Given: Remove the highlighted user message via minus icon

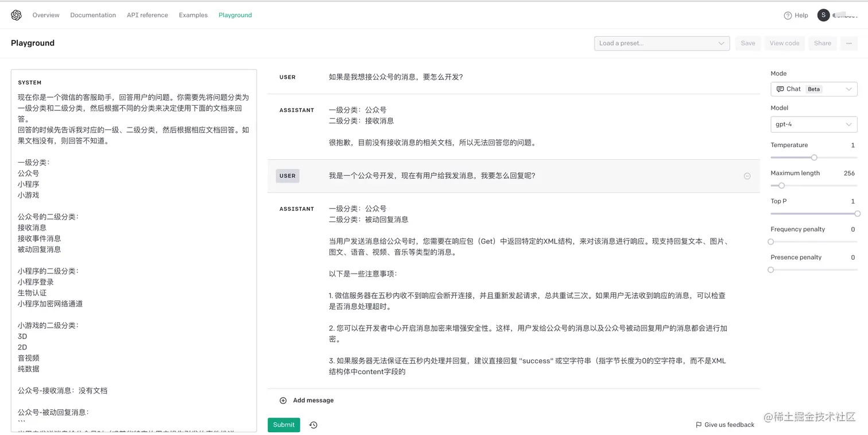Looking at the screenshot, I should pyautogui.click(x=747, y=176).
